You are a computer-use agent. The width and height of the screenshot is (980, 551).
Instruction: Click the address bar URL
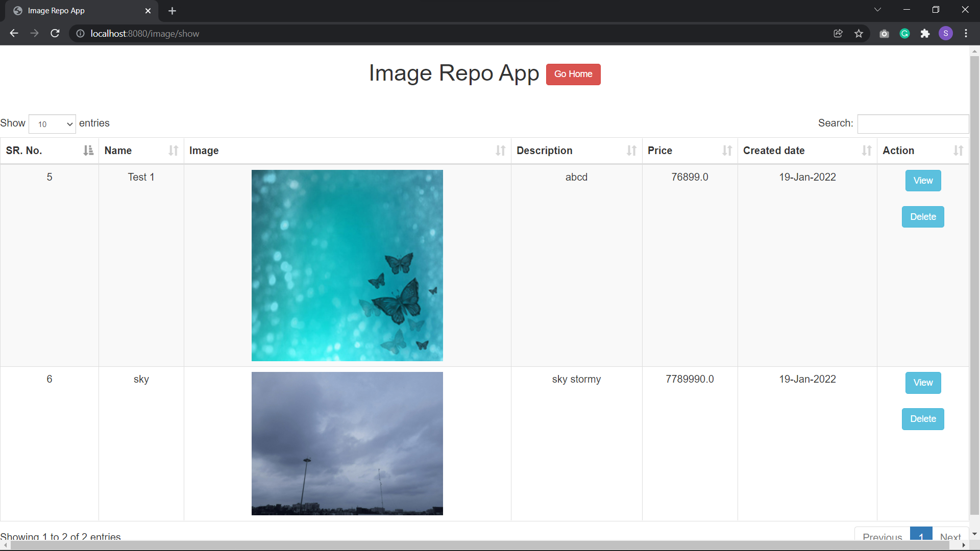[x=145, y=34]
